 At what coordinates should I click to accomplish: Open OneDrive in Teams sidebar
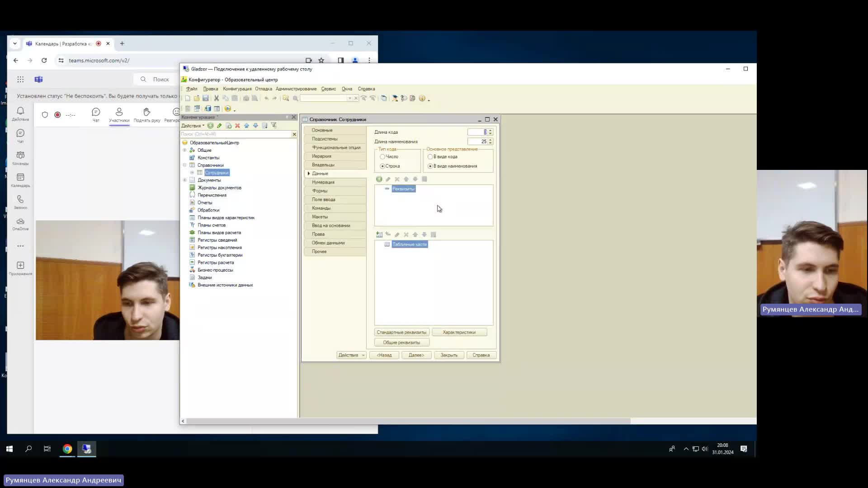coord(20,224)
